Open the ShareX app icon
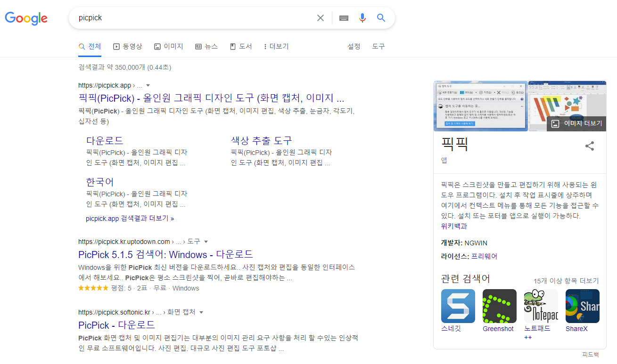The width and height of the screenshot is (617, 364). pyautogui.click(x=583, y=306)
